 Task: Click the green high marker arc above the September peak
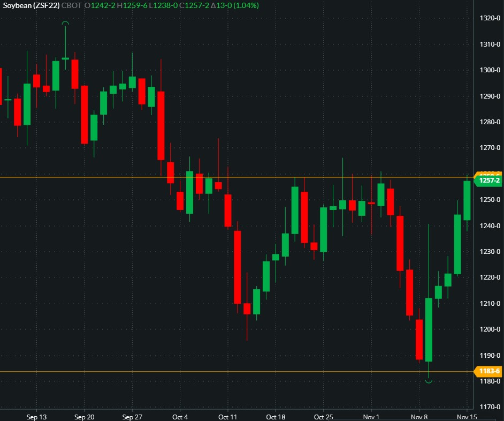pos(65,23)
